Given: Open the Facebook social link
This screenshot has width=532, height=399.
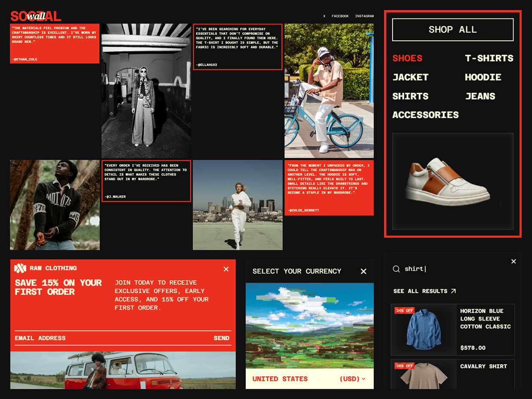Looking at the screenshot, I should click(340, 16).
